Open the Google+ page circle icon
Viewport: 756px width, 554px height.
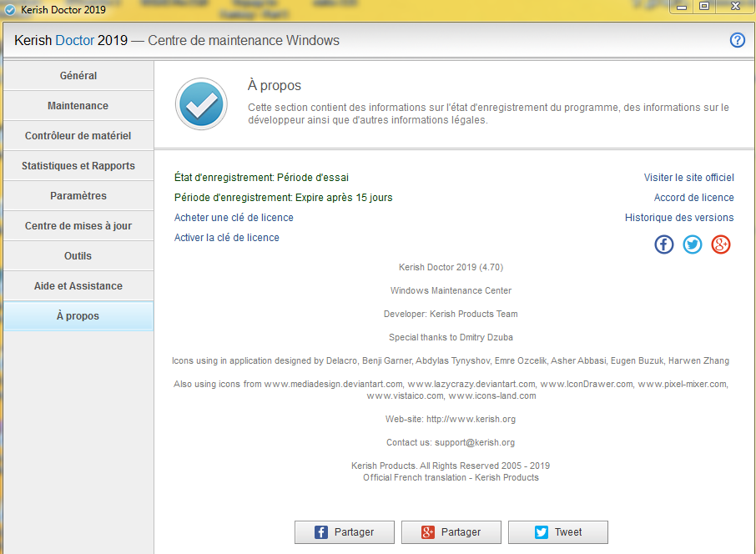[721, 244]
